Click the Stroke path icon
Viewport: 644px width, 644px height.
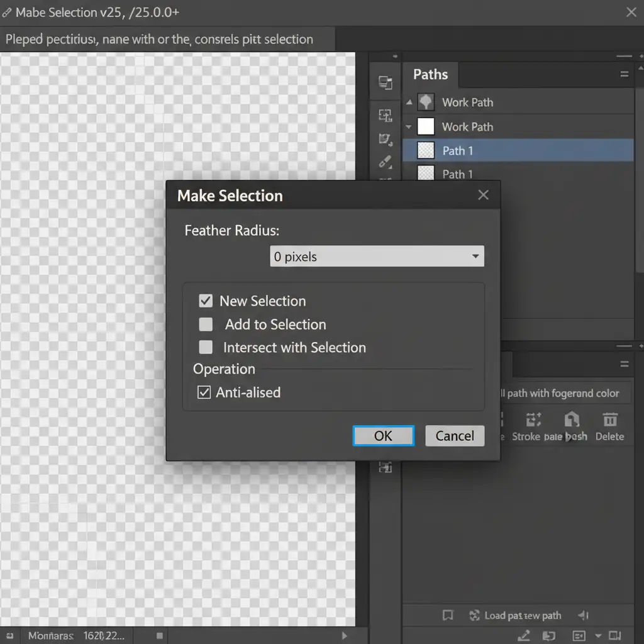point(533,420)
